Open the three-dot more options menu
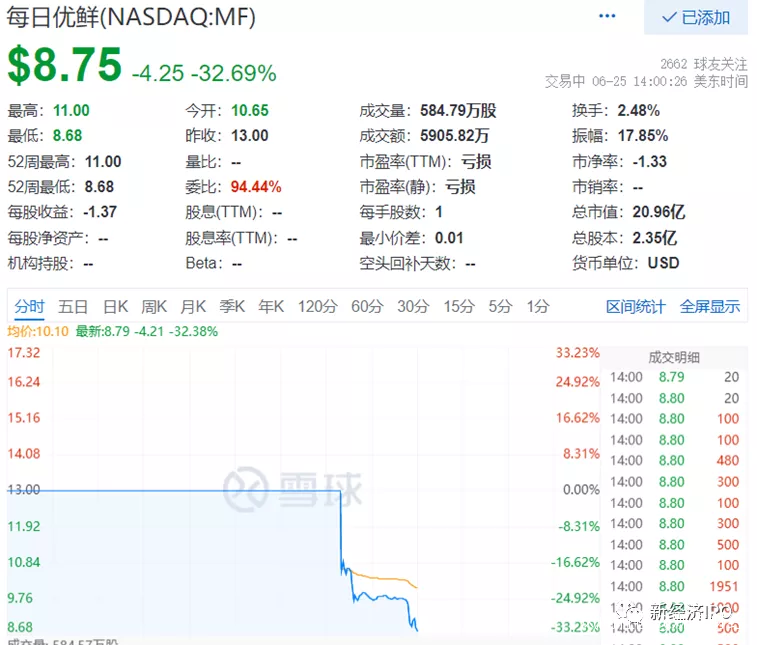Screen dimensions: 757x645 coord(606,16)
